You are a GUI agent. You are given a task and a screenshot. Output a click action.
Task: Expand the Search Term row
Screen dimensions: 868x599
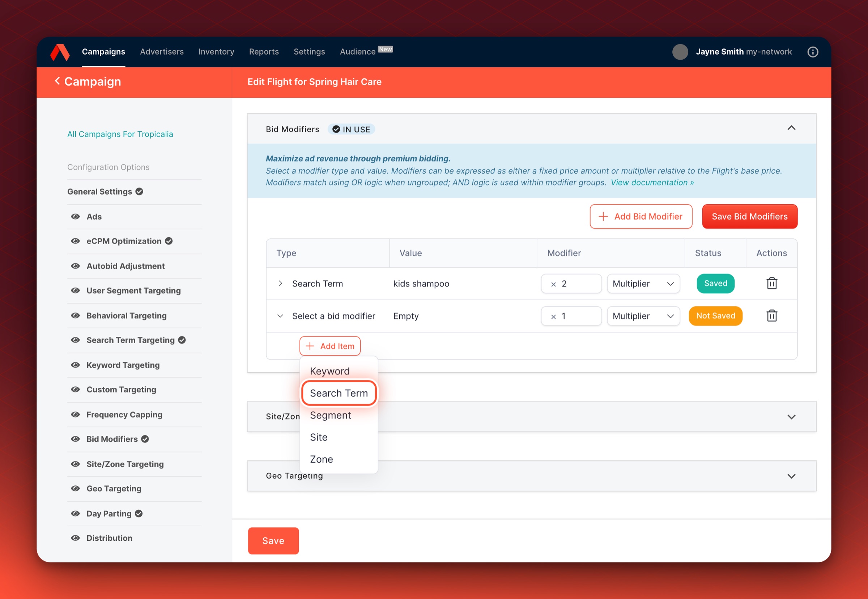pos(280,283)
